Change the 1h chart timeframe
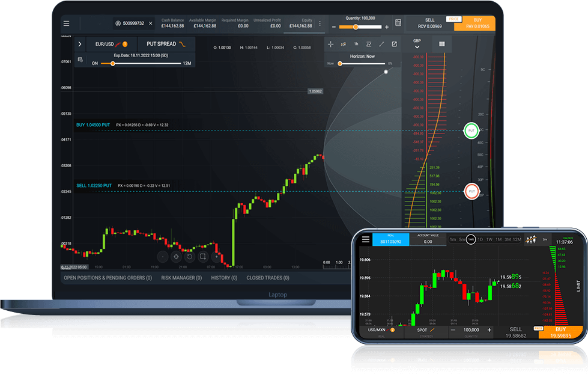The height and width of the screenshot is (377, 588). click(356, 44)
